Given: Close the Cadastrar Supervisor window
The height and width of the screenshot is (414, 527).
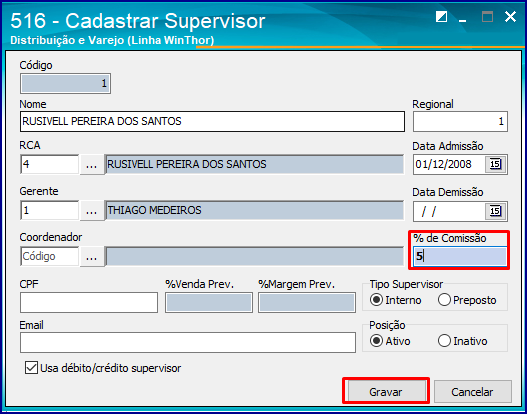Looking at the screenshot, I should [510, 16].
